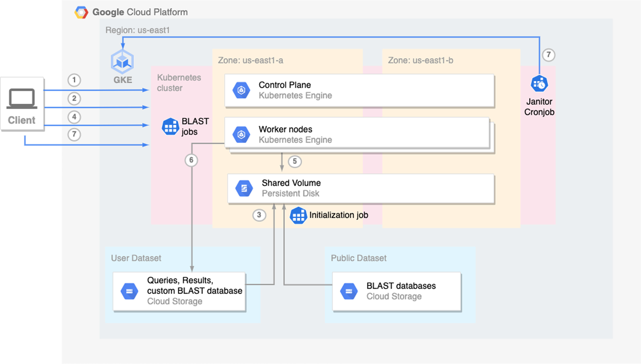Screen dimensions: 641x364
Task: Click the 'GKE' text label
Action: [123, 80]
